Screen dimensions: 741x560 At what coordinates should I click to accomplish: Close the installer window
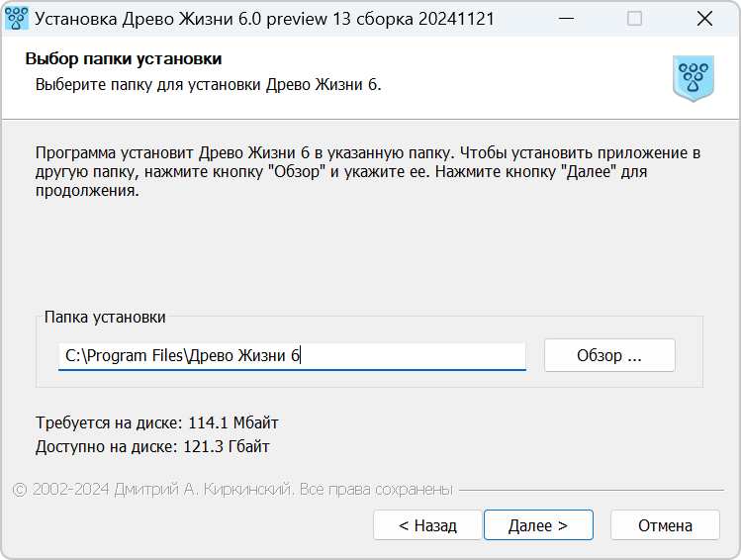(704, 19)
